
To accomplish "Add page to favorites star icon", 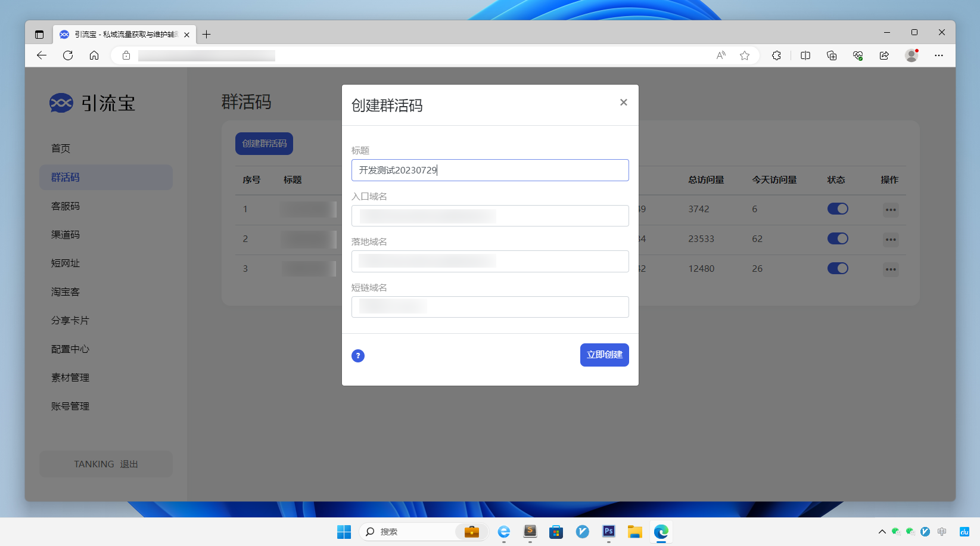I will [x=745, y=55].
